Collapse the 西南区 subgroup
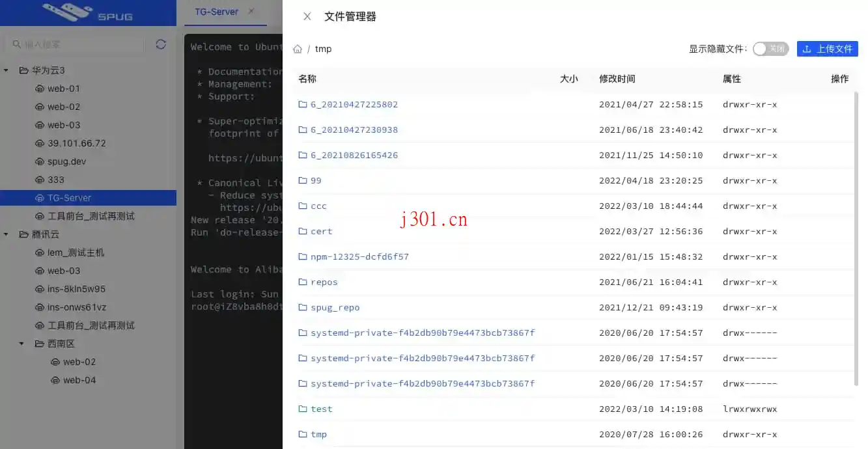Viewport: 868px width, 449px height. click(21, 344)
